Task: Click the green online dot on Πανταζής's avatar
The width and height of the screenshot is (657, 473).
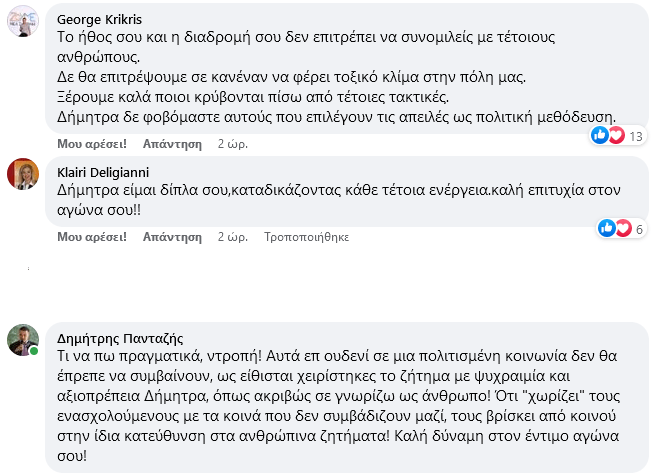Action: click(35, 351)
